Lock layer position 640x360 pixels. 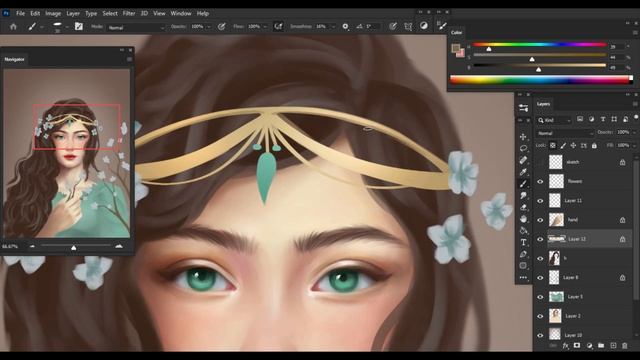(x=573, y=145)
